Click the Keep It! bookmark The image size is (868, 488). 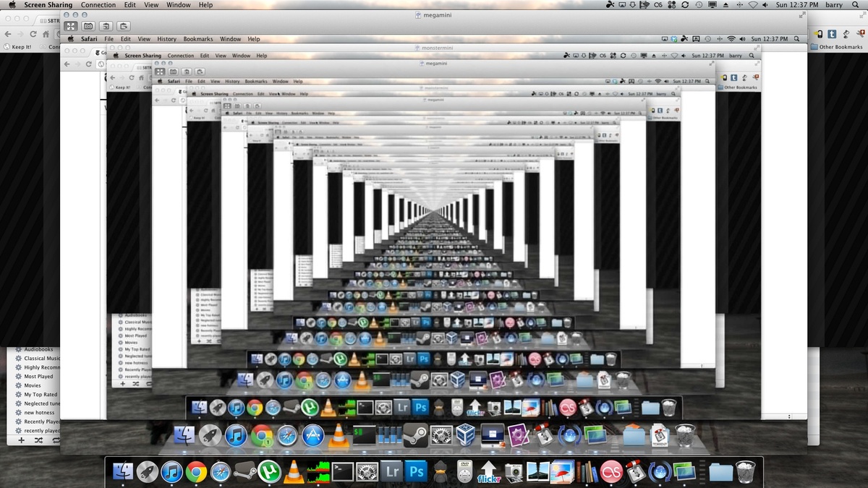(17, 47)
